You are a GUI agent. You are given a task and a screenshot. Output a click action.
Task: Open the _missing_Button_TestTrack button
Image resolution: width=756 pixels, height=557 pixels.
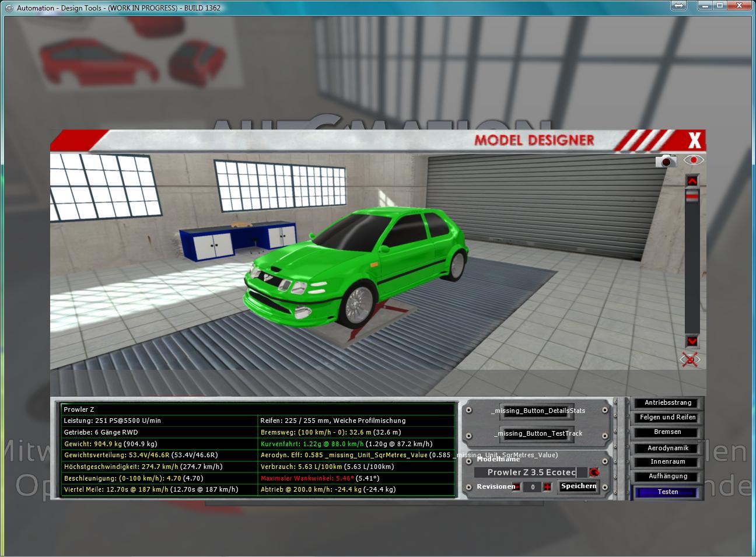pyautogui.click(x=537, y=433)
